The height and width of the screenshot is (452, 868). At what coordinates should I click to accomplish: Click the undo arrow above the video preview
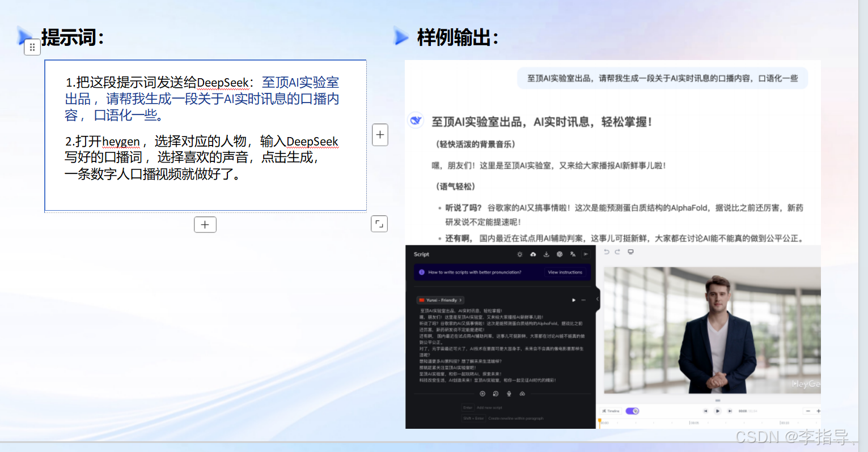point(607,252)
